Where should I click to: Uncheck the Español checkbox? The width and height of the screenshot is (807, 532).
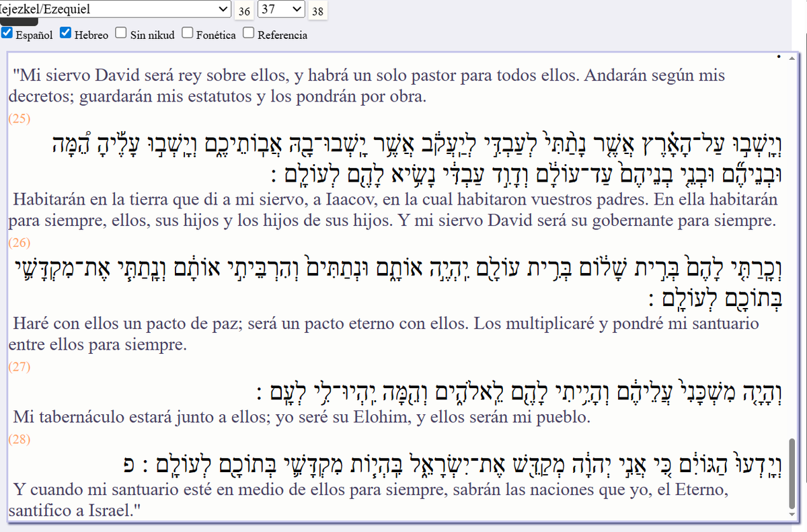7,32
